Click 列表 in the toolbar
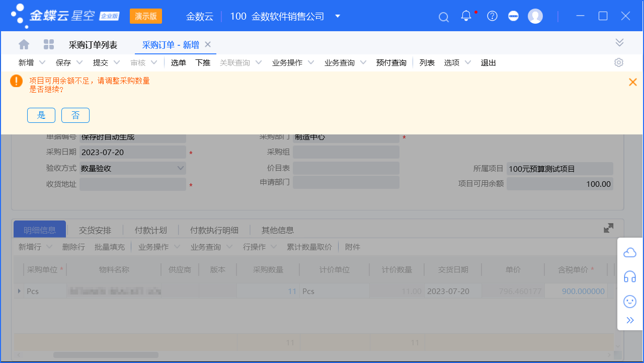The height and width of the screenshot is (363, 644). pyautogui.click(x=427, y=62)
